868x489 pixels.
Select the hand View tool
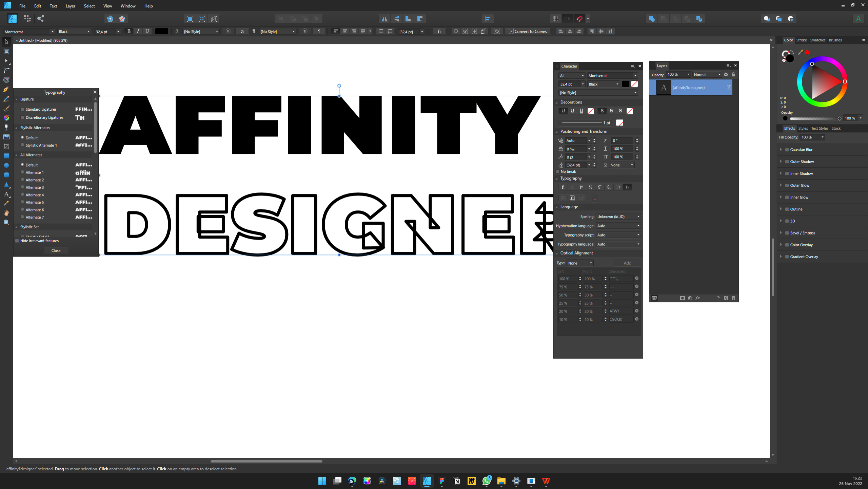click(6, 213)
